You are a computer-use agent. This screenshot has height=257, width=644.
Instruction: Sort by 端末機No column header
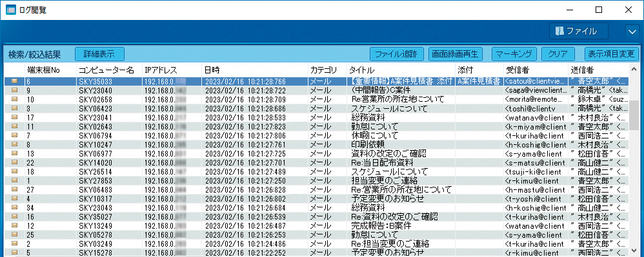[50, 70]
